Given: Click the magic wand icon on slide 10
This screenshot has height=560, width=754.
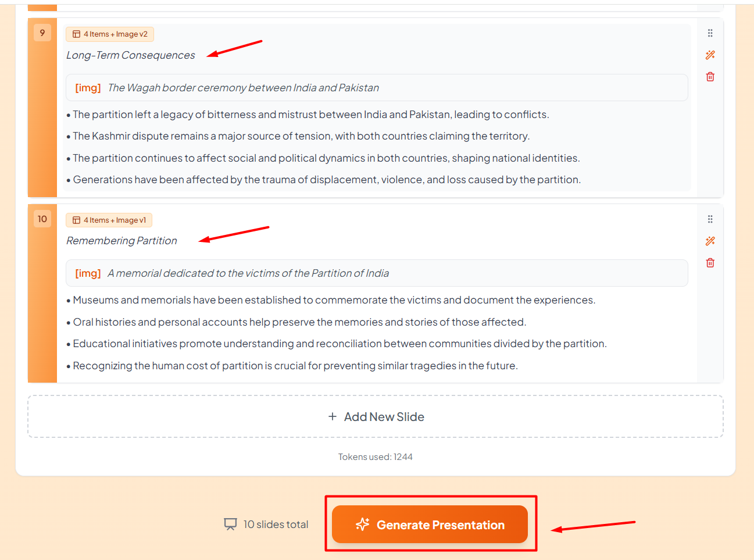Looking at the screenshot, I should pos(710,241).
